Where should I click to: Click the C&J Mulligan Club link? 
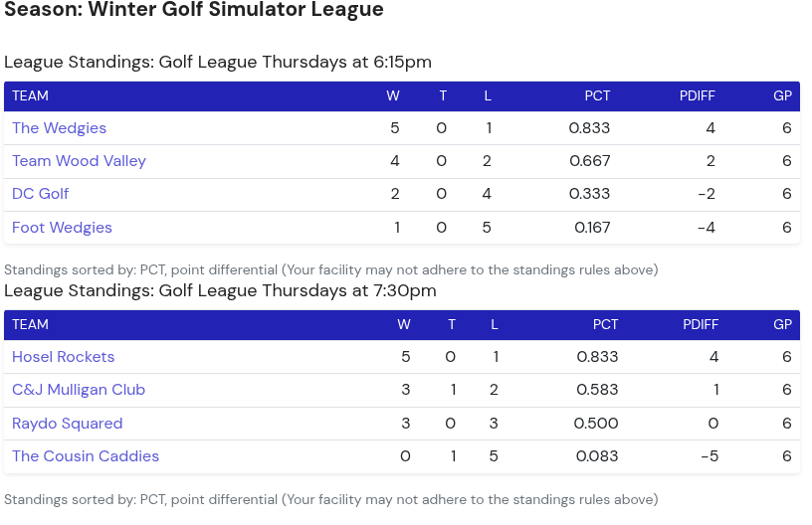tap(79, 390)
